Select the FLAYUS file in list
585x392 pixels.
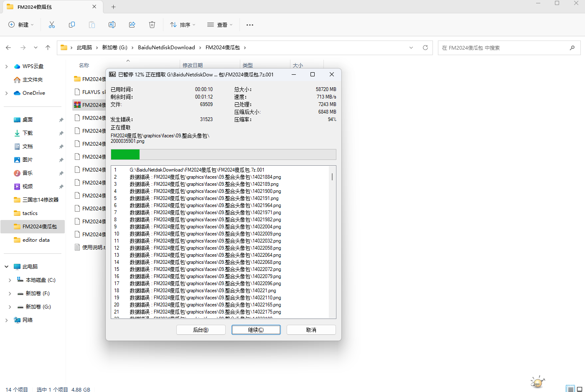[89, 92]
